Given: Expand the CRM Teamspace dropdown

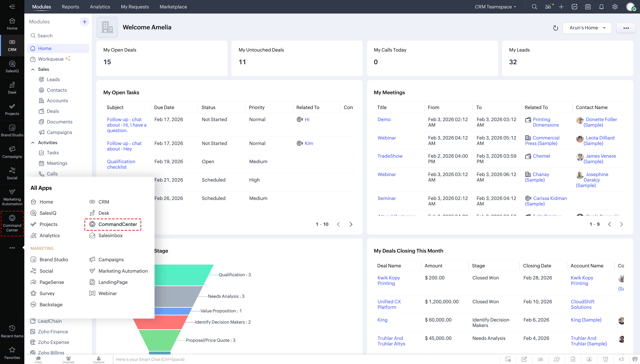Looking at the screenshot, I should [x=495, y=7].
